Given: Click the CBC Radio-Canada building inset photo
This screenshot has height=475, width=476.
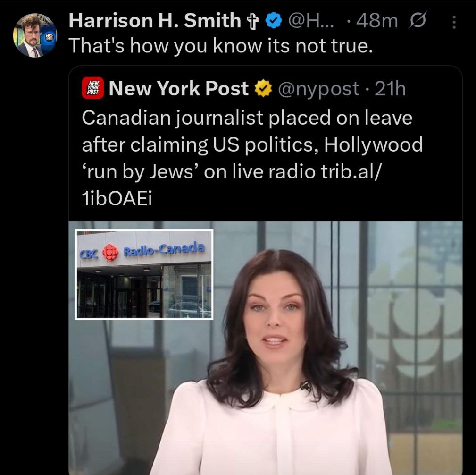Looking at the screenshot, I should coord(144,274).
